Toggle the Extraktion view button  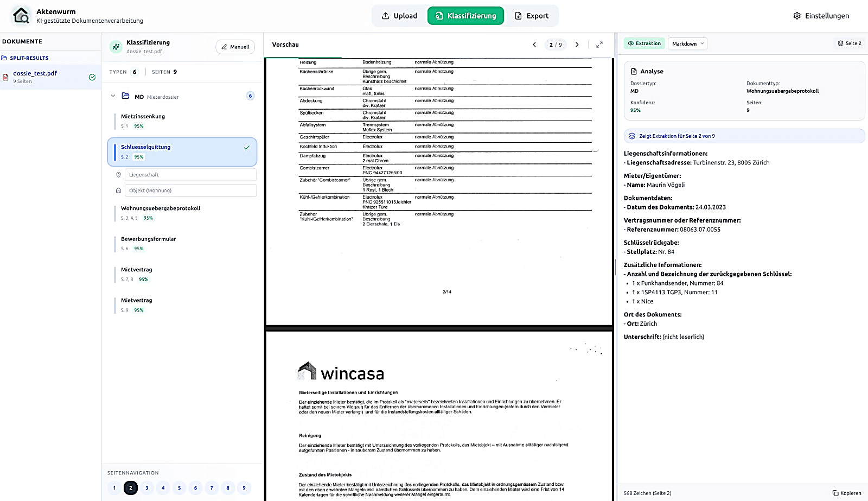coord(644,43)
